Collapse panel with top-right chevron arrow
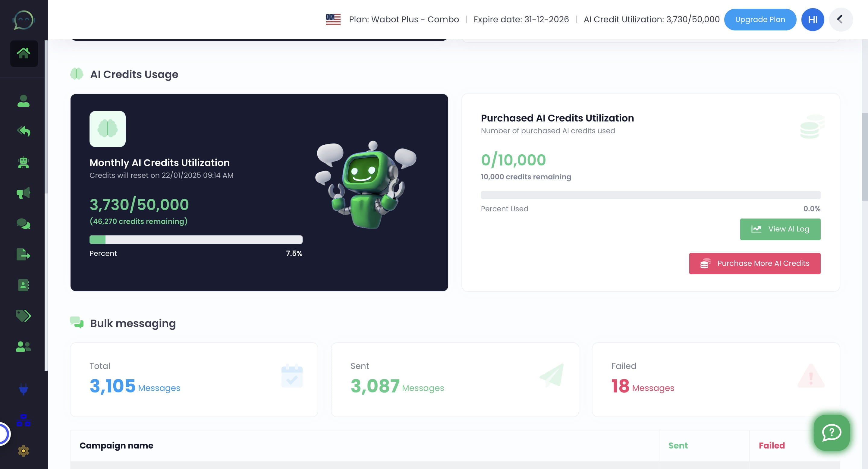The width and height of the screenshot is (868, 469). [x=840, y=20]
